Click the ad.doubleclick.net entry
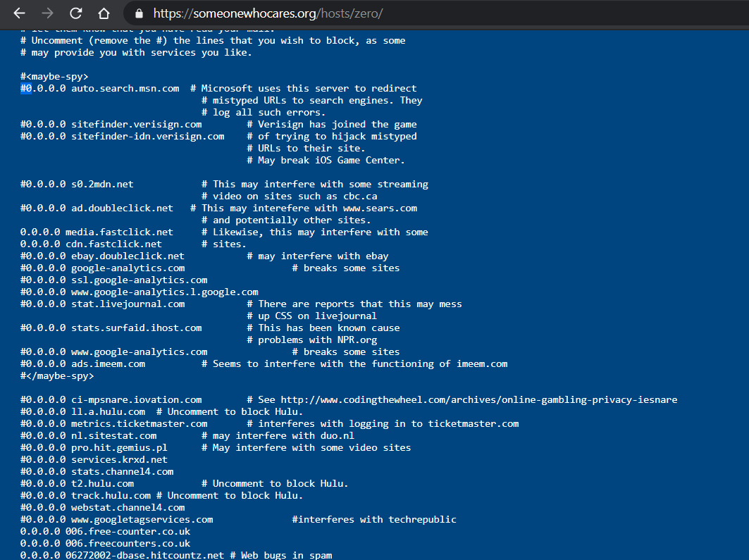The height and width of the screenshot is (560, 749). coord(123,208)
